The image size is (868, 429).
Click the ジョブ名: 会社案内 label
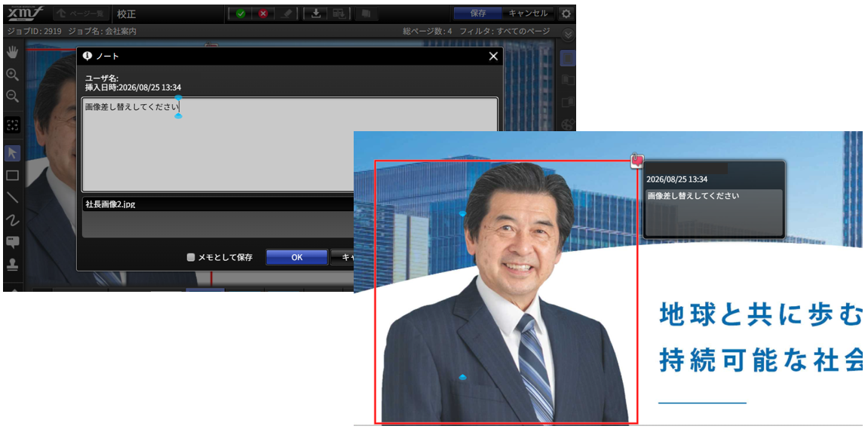[103, 32]
